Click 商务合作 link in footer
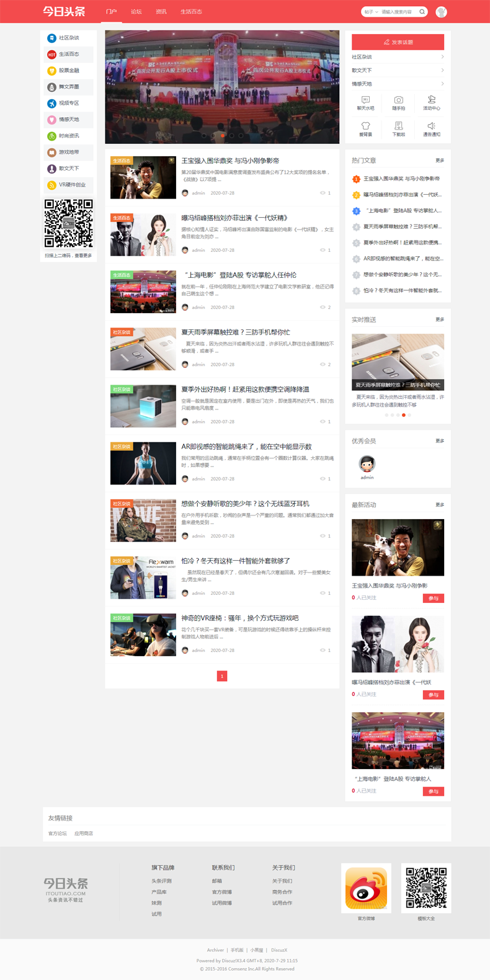 (282, 892)
